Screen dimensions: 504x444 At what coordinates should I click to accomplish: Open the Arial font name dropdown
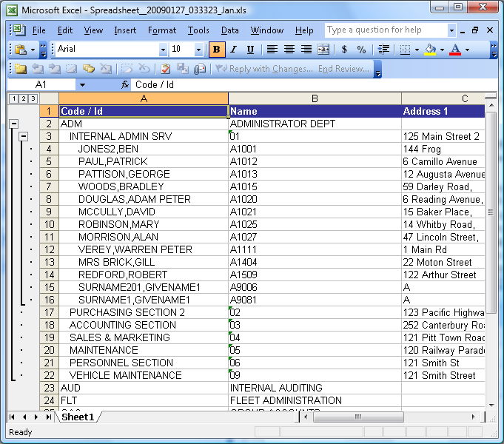[163, 50]
